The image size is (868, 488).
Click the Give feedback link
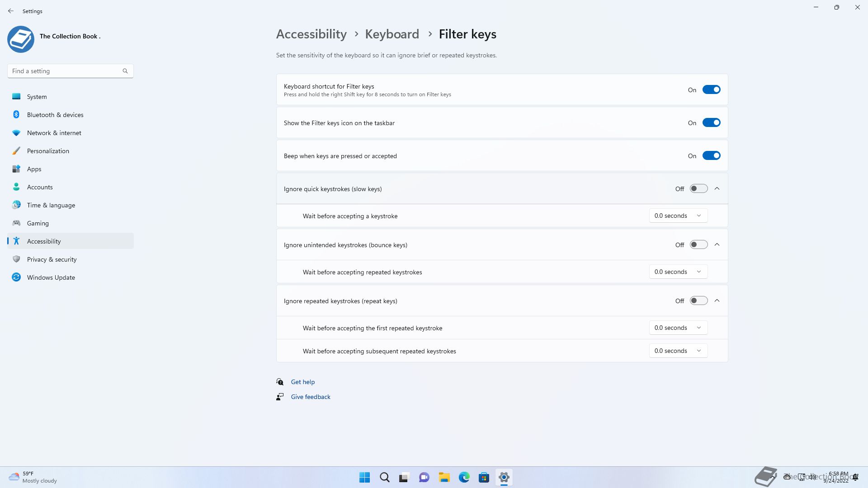pyautogui.click(x=310, y=397)
